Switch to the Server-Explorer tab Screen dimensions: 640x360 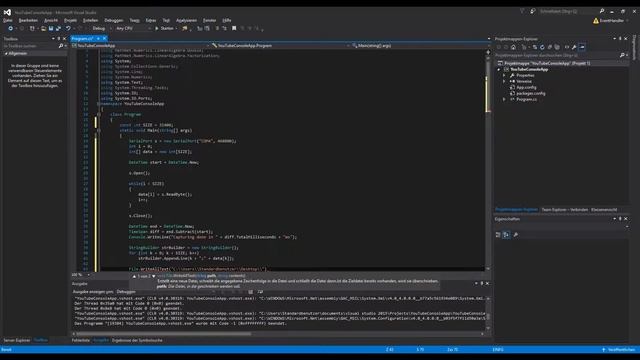[17, 340]
